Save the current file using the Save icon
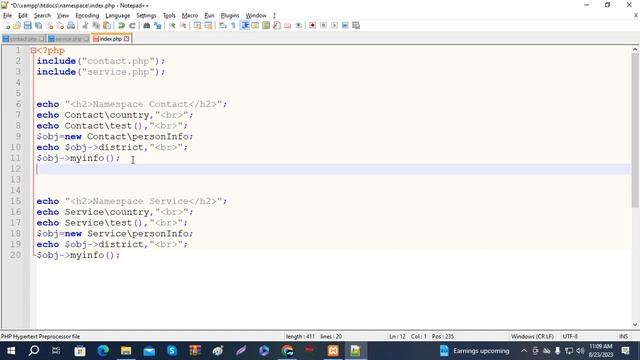Screen dimensions: 640x360 pyautogui.click(x=28, y=25)
